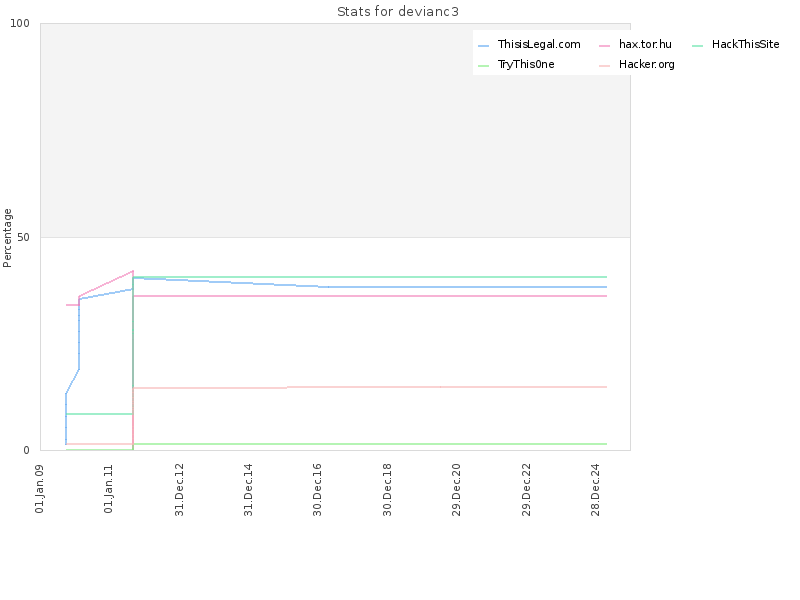Click the 100 y-axis tick label
The height and width of the screenshot is (600, 800).
click(x=20, y=23)
